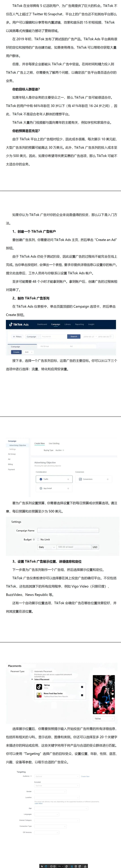Open the TikTok preview dropdown

[x=104, y=719]
